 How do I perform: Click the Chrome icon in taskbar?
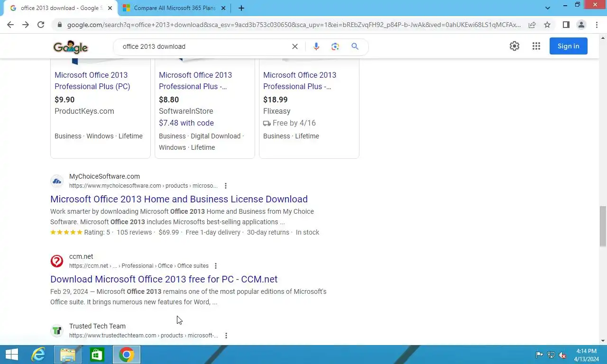click(127, 355)
